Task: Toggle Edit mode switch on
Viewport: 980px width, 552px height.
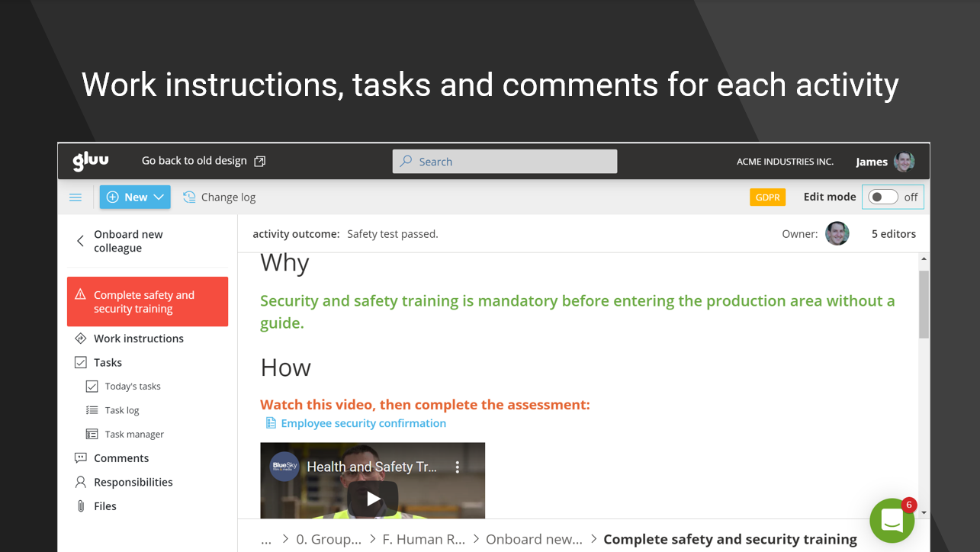Action: (x=883, y=197)
